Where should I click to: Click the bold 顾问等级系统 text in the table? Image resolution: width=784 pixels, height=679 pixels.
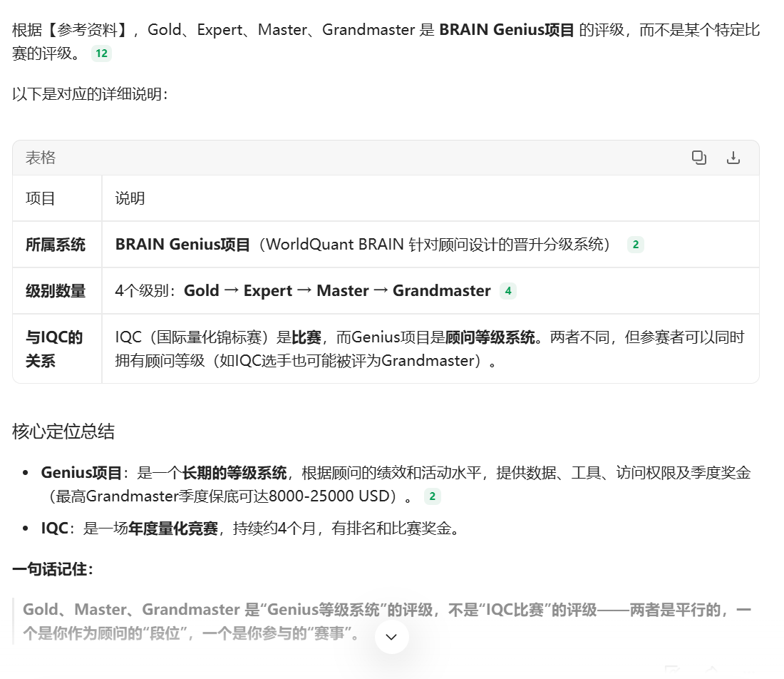pyautogui.click(x=490, y=337)
